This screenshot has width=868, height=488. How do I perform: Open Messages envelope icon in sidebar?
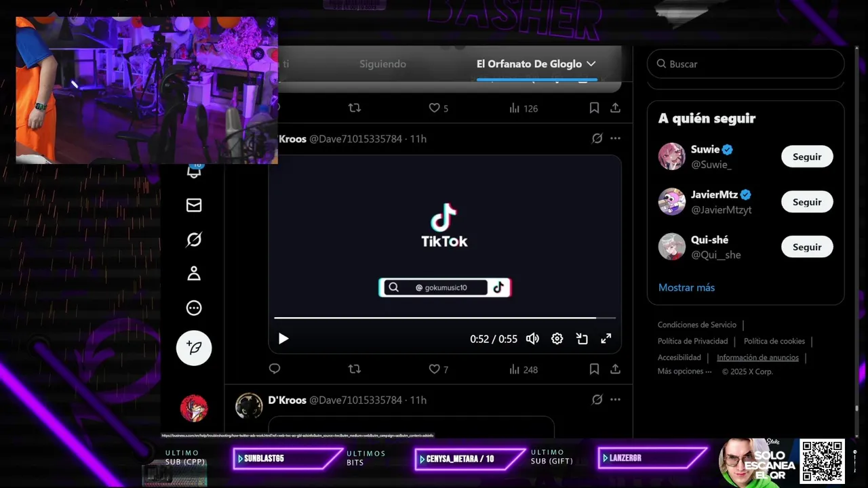[x=194, y=205]
